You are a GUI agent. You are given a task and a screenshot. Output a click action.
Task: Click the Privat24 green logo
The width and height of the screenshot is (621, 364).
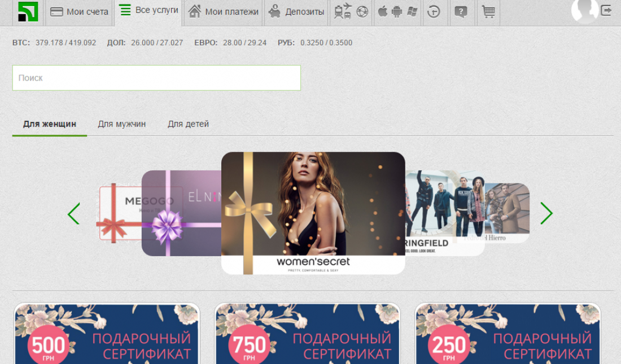(28, 12)
